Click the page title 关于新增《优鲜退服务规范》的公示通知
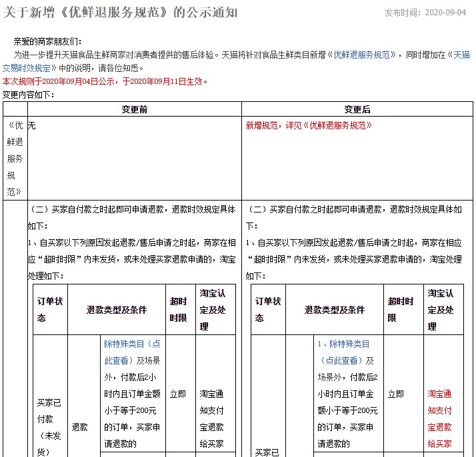 [120, 13]
